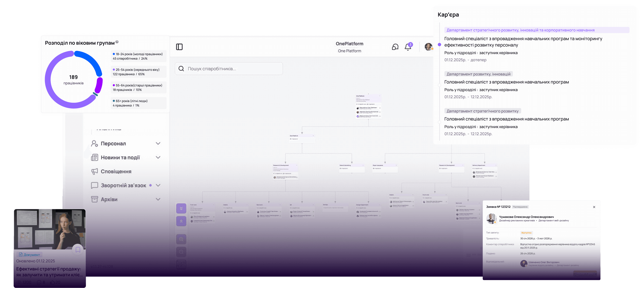Open support via the headset icon
The width and height of the screenshot is (644, 288).
pos(395,47)
